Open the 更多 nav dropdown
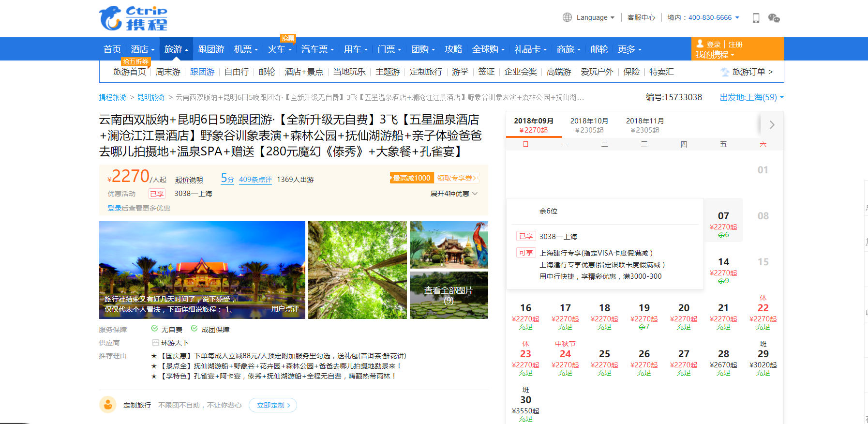 (x=629, y=49)
